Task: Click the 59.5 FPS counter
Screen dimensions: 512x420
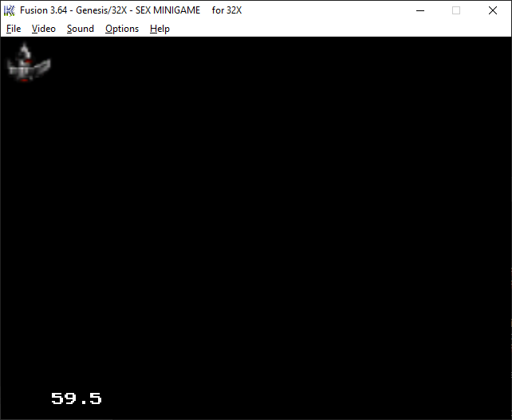Action: [x=77, y=398]
